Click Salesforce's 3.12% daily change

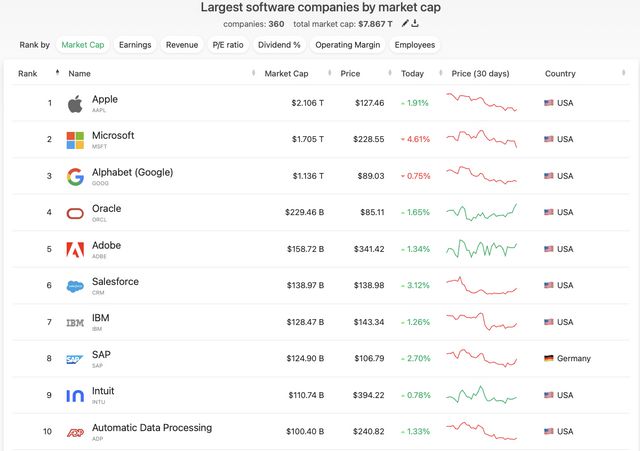[416, 285]
